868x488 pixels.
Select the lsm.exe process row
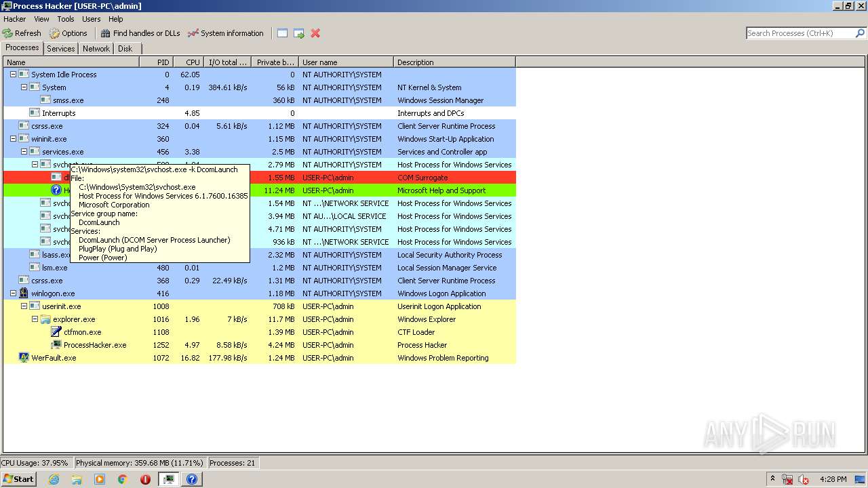point(260,268)
